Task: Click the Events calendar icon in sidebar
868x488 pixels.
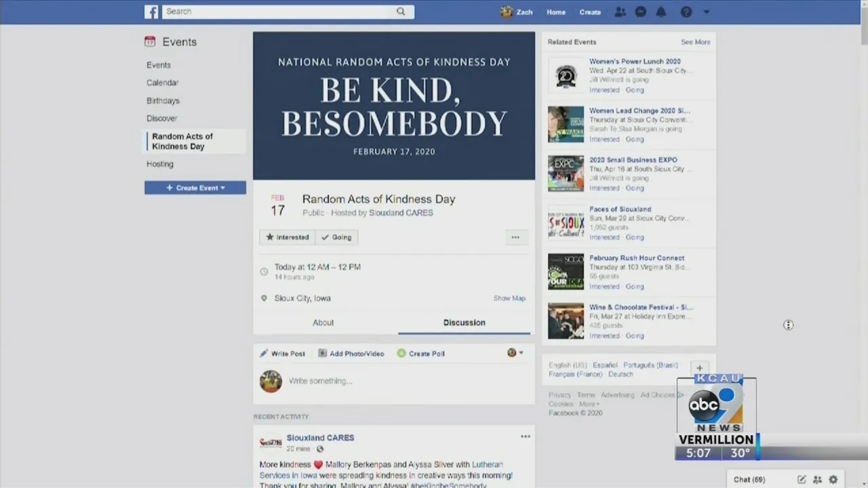Action: (150, 42)
